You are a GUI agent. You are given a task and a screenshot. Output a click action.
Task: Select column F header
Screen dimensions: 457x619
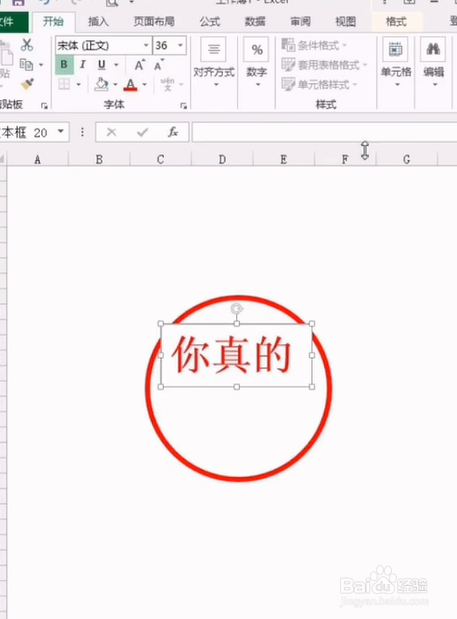(x=345, y=159)
